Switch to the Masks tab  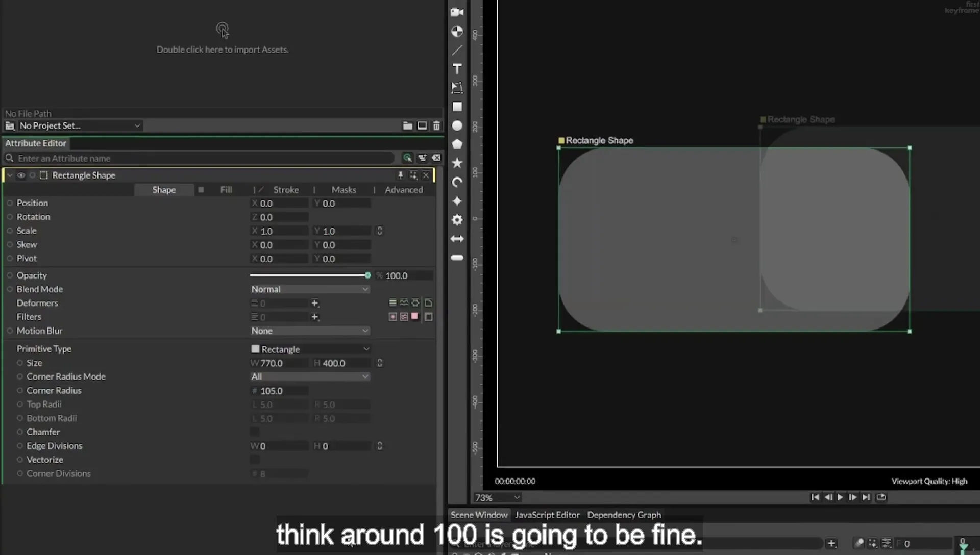click(344, 190)
